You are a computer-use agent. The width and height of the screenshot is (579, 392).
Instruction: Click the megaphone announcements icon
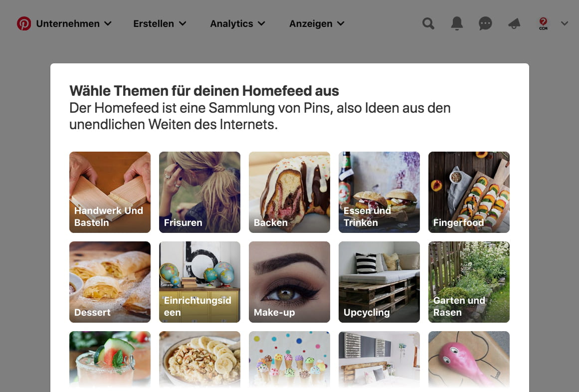(514, 23)
